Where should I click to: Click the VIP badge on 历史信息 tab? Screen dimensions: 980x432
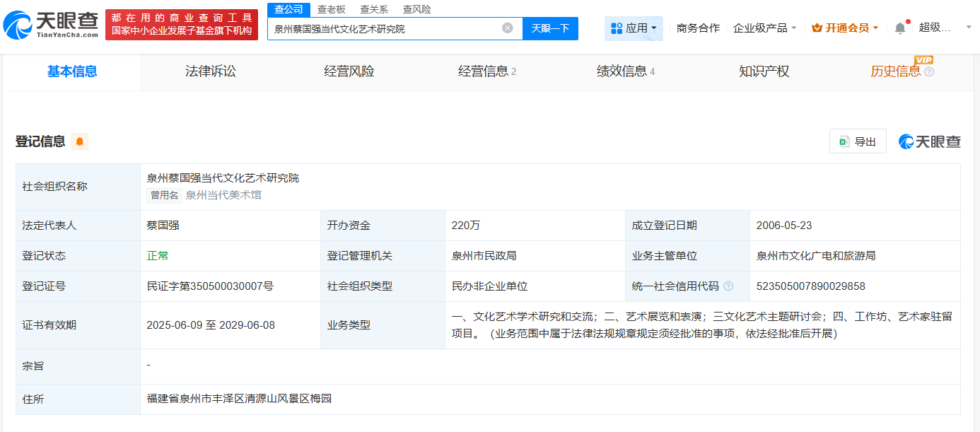coord(923,61)
